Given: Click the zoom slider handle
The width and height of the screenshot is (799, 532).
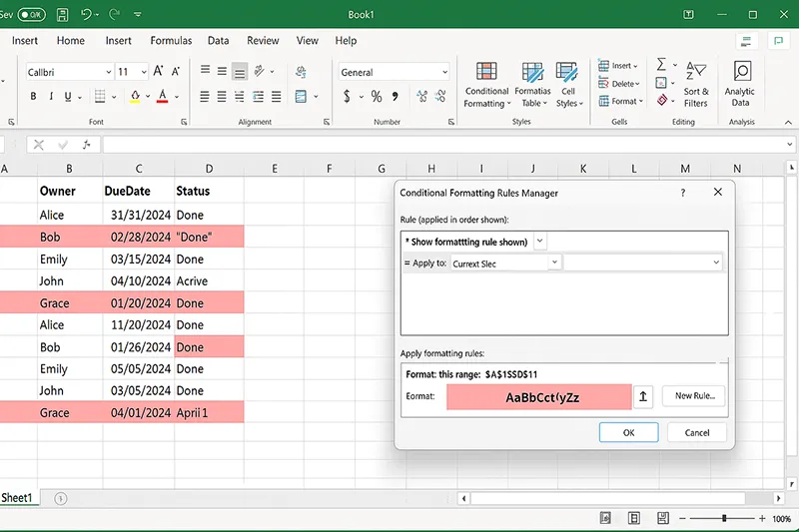Looking at the screenshot, I should point(724,518).
